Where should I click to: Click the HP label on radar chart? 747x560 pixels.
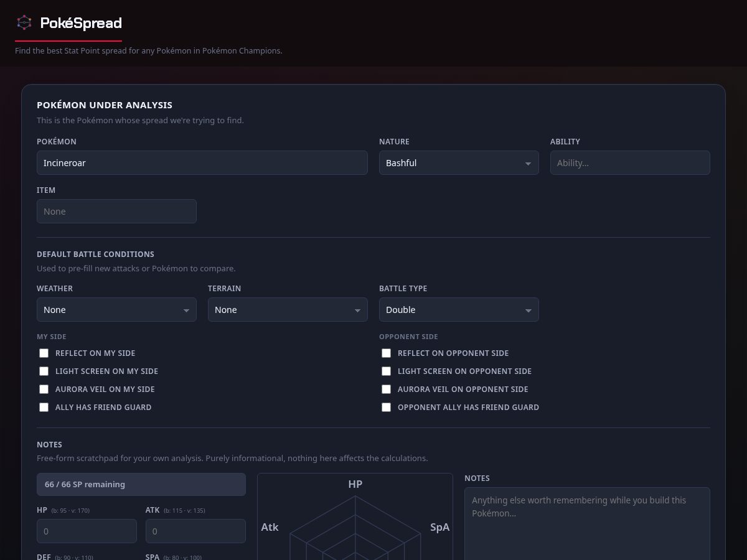(355, 484)
